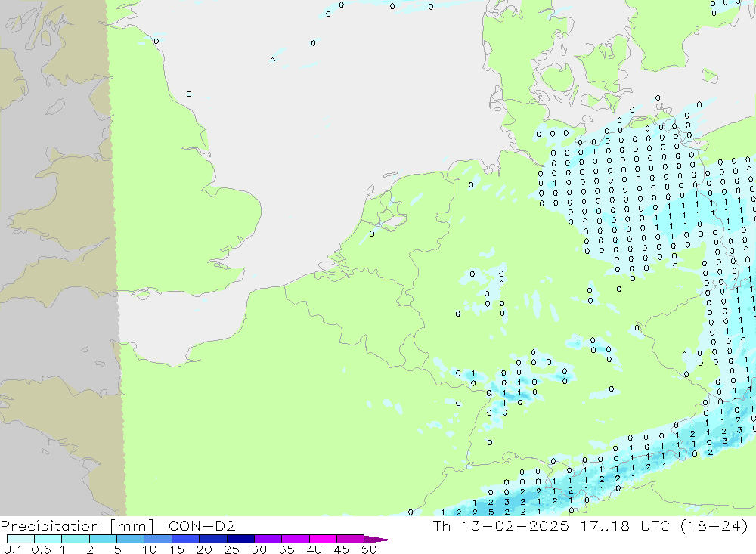
Task: Click the 15–20 mm legend color swatch
Action: [x=186, y=539]
